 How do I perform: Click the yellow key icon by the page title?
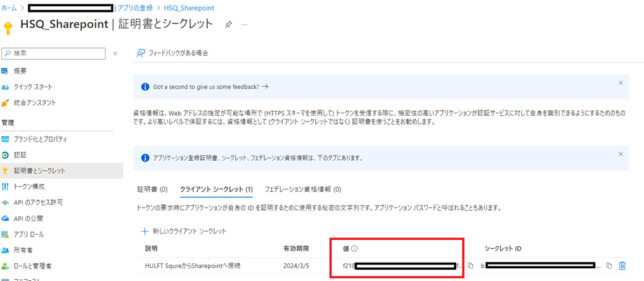pyautogui.click(x=8, y=27)
